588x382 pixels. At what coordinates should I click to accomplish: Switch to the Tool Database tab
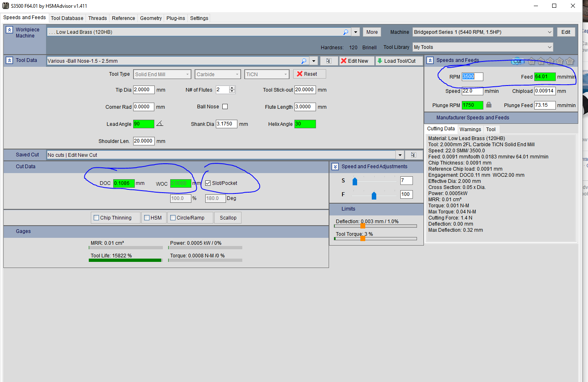coord(67,18)
